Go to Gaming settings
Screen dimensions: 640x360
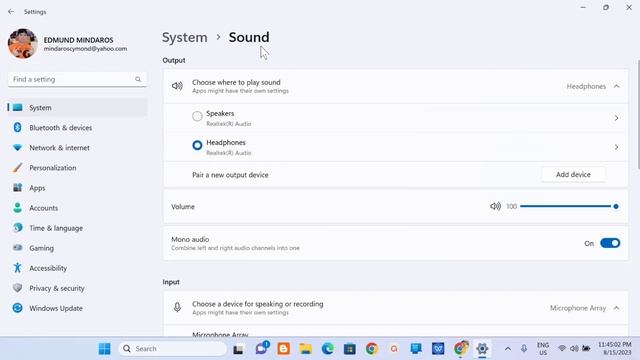(x=78, y=248)
